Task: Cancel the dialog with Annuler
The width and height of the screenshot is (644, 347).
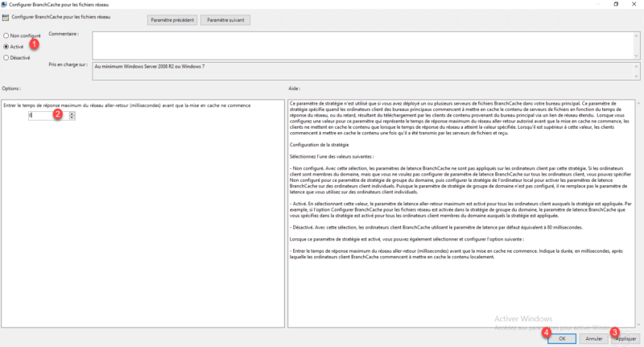Action: [593, 339]
